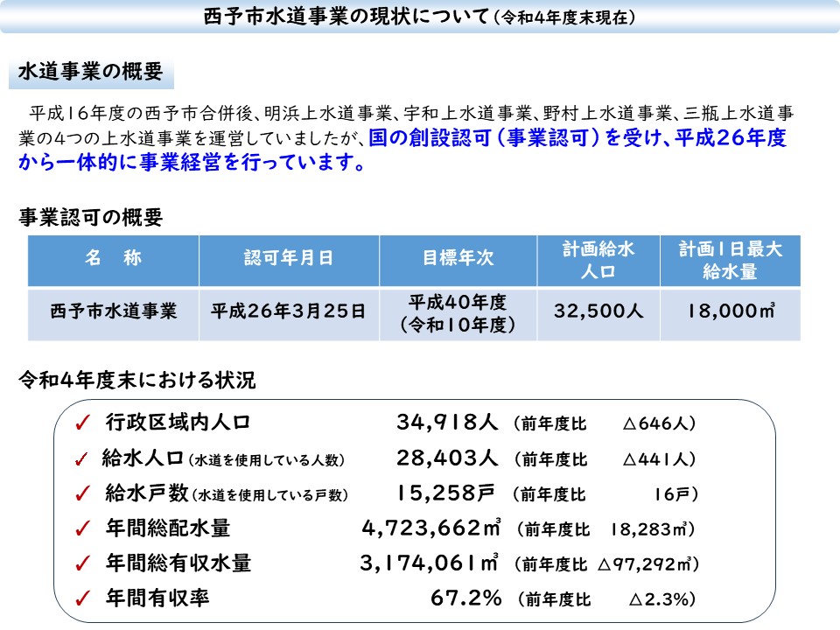Click the red checkmark beside 給水人口
This screenshot has width=840, height=630.
tap(81, 459)
